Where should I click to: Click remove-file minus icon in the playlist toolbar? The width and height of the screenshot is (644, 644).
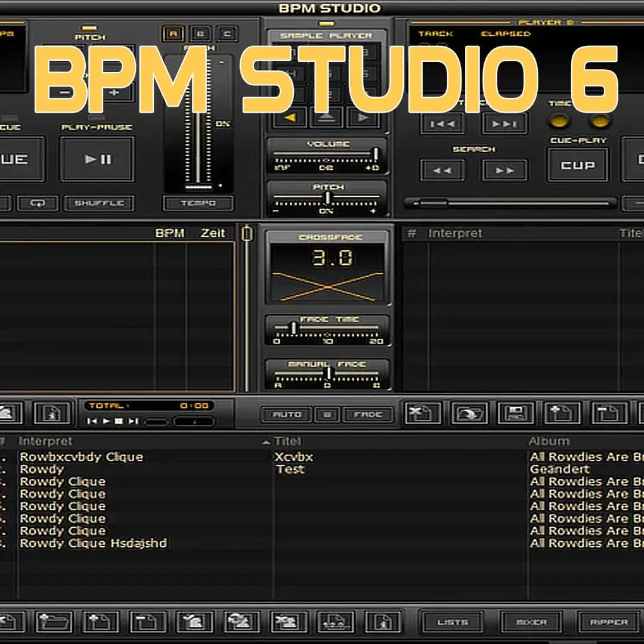pyautogui.click(x=610, y=413)
